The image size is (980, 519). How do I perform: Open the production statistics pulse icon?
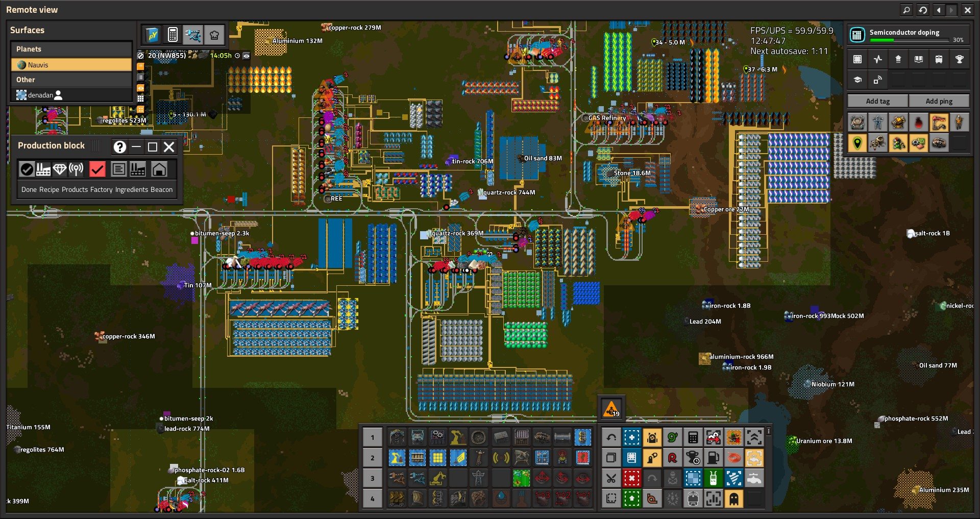click(878, 59)
